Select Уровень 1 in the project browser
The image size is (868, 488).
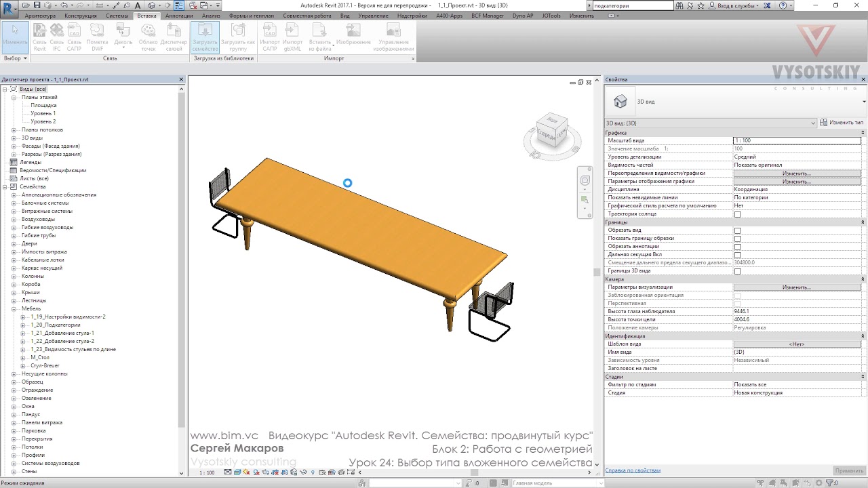coord(43,113)
